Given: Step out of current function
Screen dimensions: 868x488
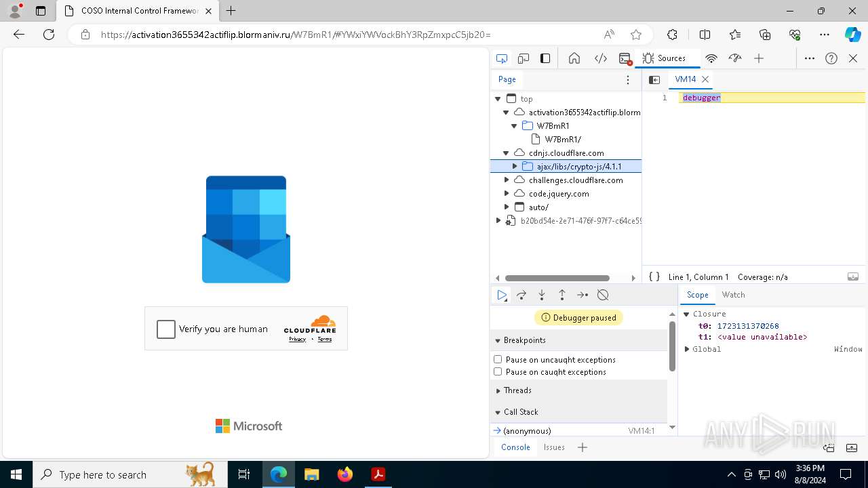Looking at the screenshot, I should tap(562, 295).
